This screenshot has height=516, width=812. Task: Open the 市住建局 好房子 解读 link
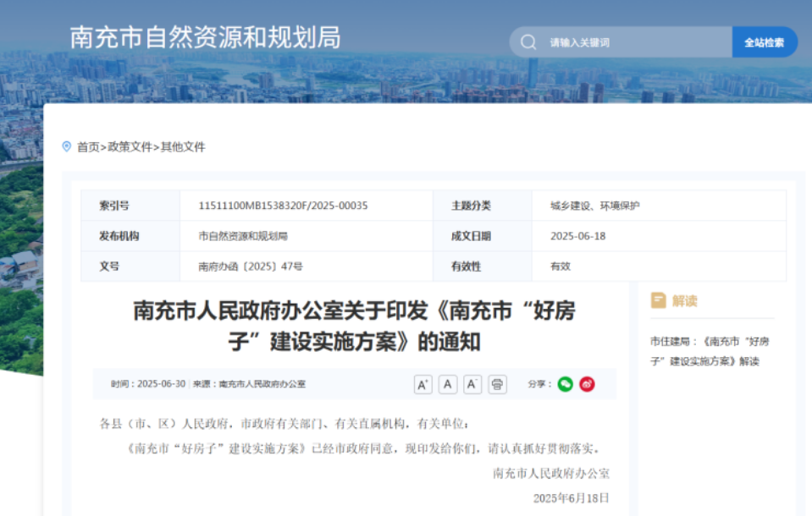click(709, 350)
